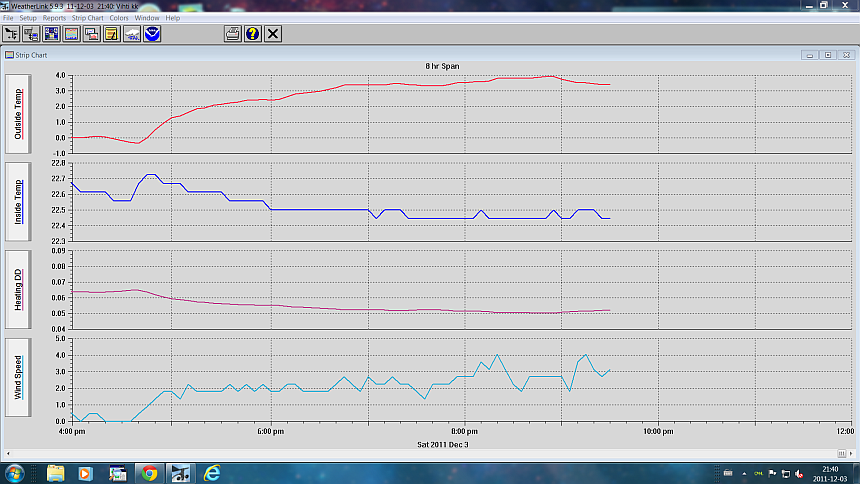Open the weather bulletin toolbar icon
The image size is (860, 484).
pyautogui.click(x=52, y=34)
